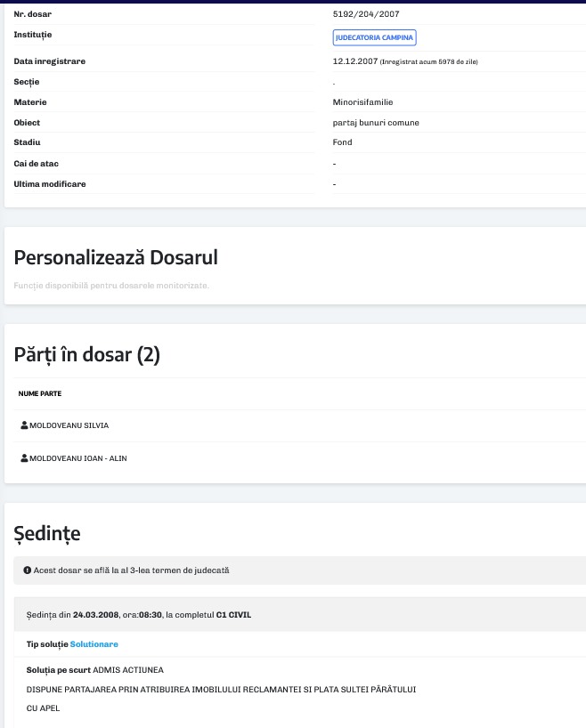Select party name MOLDOVEANU IOAN - ALIN

pyautogui.click(x=78, y=458)
